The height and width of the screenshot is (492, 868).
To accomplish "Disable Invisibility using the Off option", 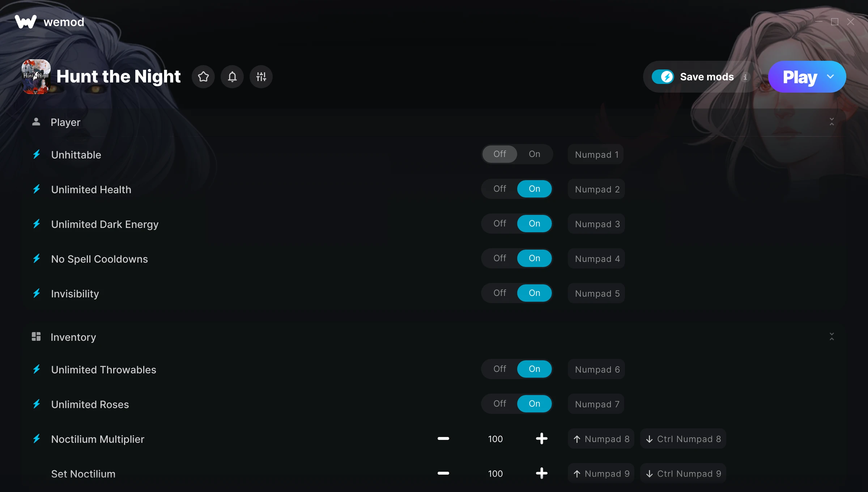I will point(499,293).
